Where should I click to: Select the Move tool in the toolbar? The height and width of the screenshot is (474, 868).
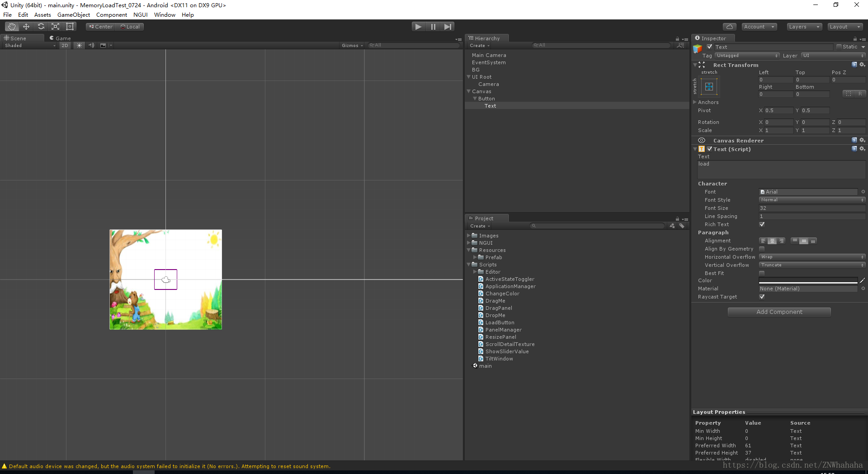(26, 27)
